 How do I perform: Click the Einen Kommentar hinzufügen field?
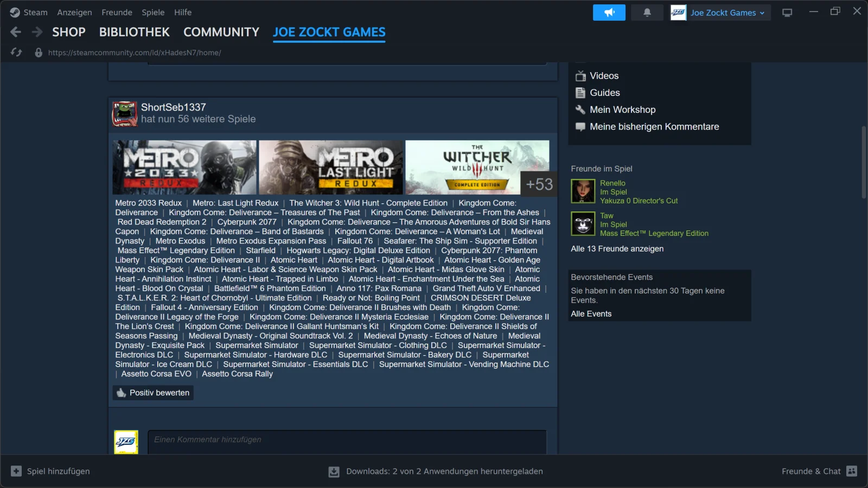pos(347,442)
